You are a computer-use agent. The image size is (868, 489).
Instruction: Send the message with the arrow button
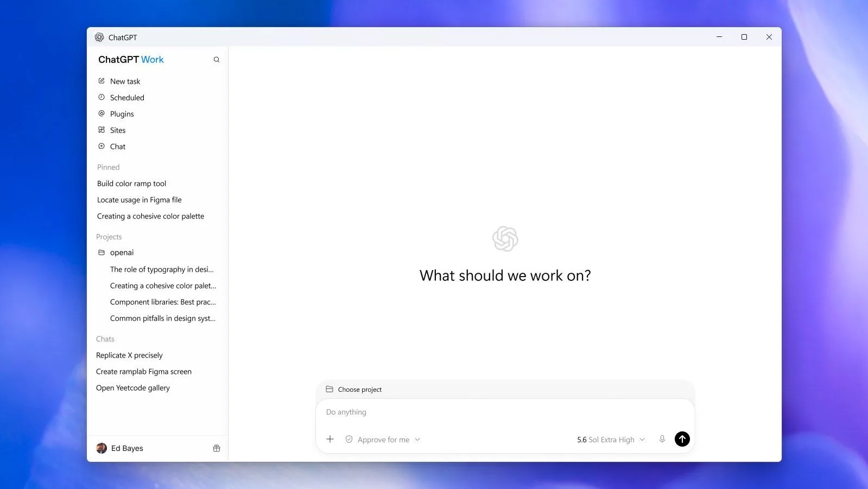coord(682,439)
